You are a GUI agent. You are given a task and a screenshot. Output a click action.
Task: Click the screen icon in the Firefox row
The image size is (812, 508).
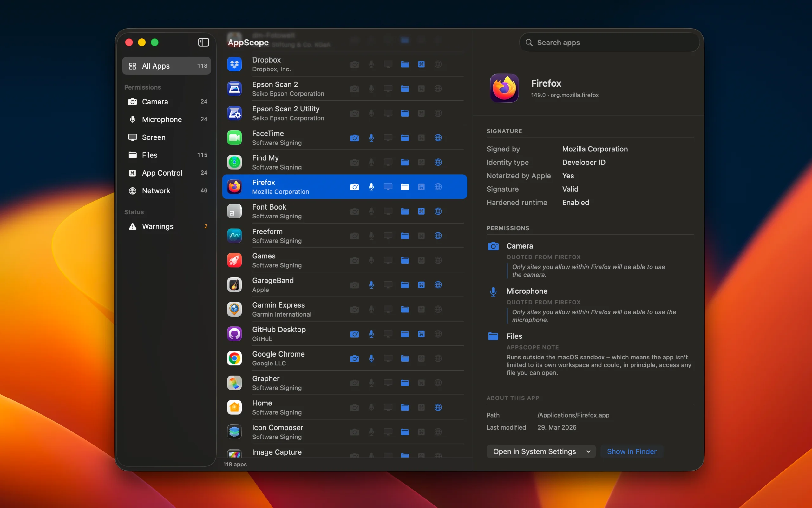click(x=388, y=187)
